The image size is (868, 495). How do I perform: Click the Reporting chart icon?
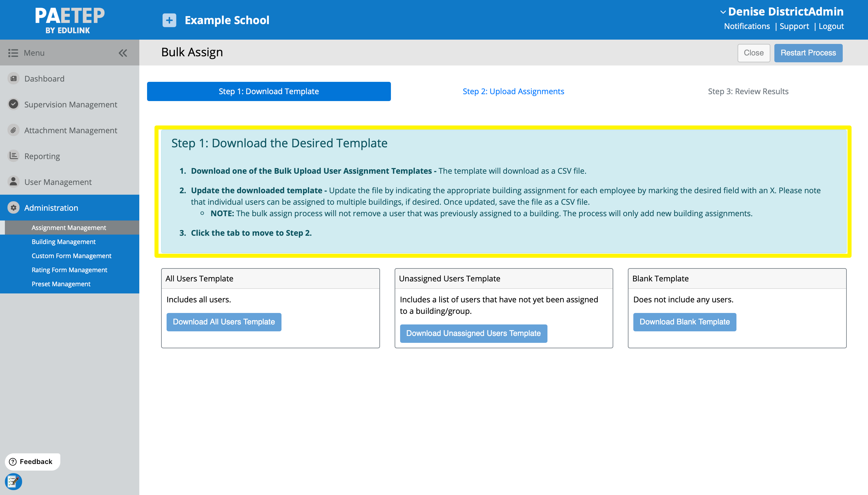(x=13, y=156)
